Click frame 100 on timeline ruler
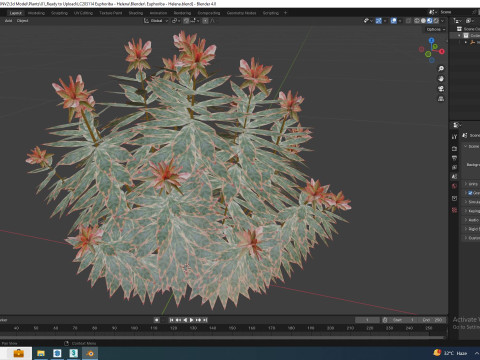Viewport: 480px width, 360px height. 134,328
